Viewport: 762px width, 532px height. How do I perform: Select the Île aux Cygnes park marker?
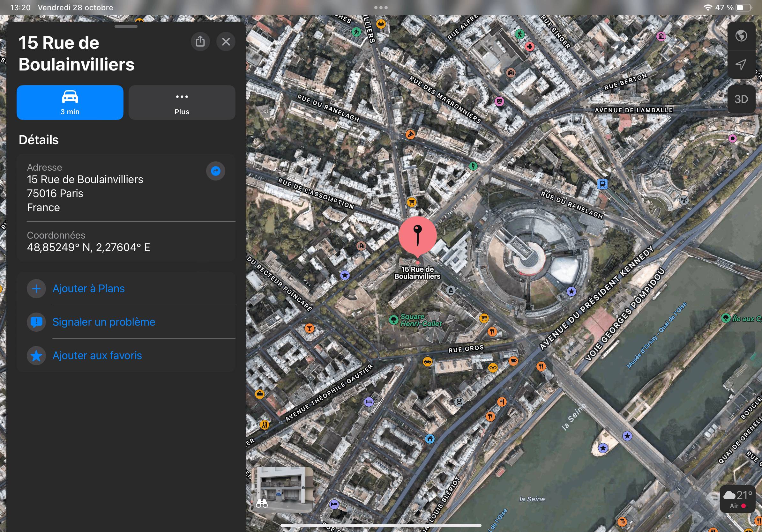[726, 318]
